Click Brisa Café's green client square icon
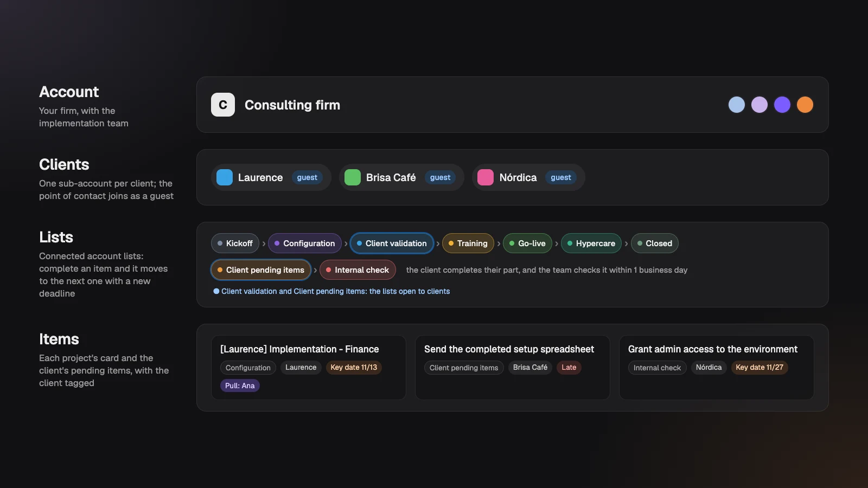This screenshot has width=868, height=488. (x=353, y=177)
